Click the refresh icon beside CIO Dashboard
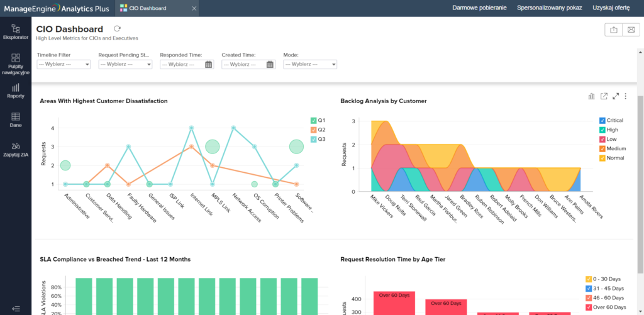 point(117,29)
